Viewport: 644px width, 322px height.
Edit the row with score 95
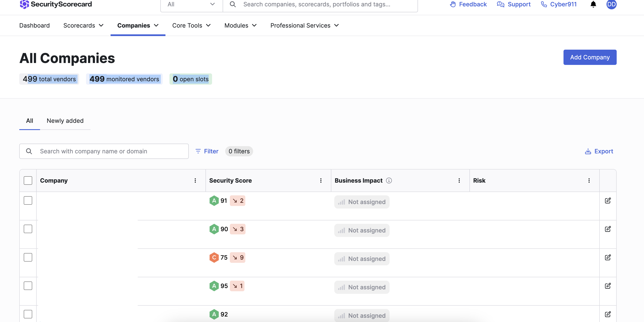click(608, 286)
